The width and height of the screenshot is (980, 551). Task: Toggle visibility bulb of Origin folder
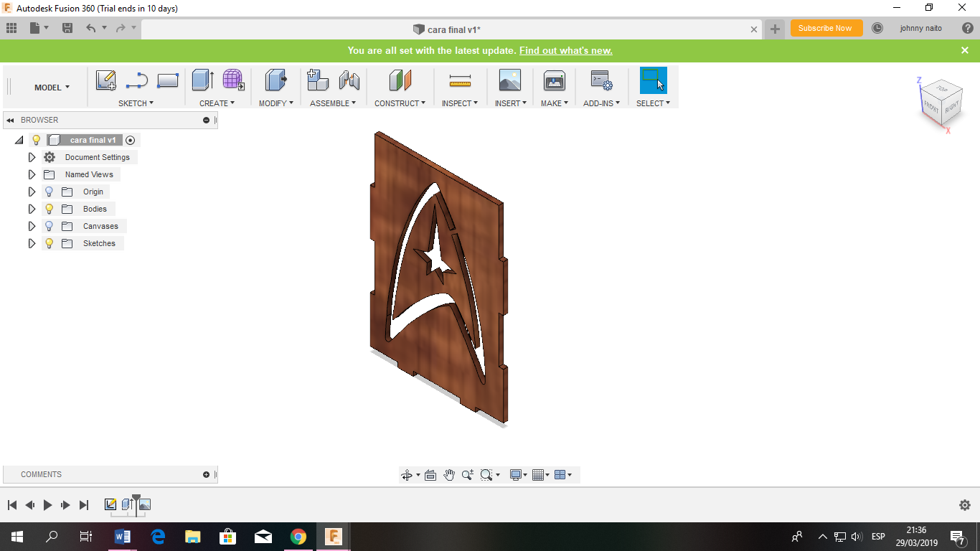tap(49, 192)
